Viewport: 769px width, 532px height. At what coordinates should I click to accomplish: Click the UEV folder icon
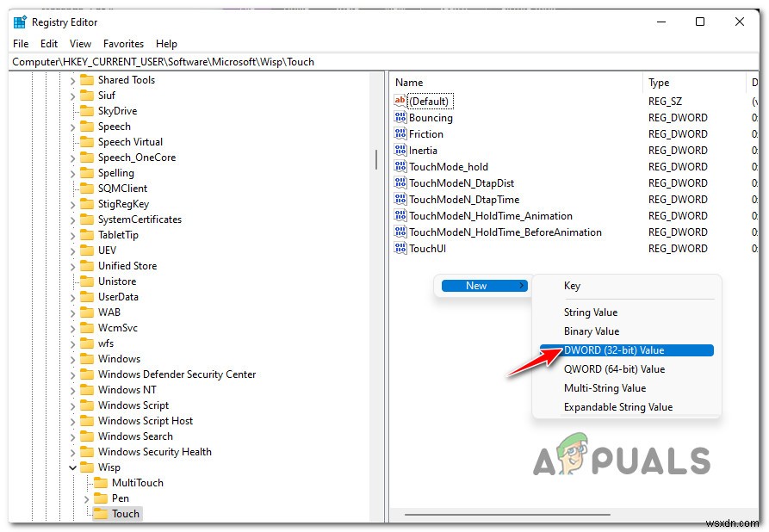point(87,250)
